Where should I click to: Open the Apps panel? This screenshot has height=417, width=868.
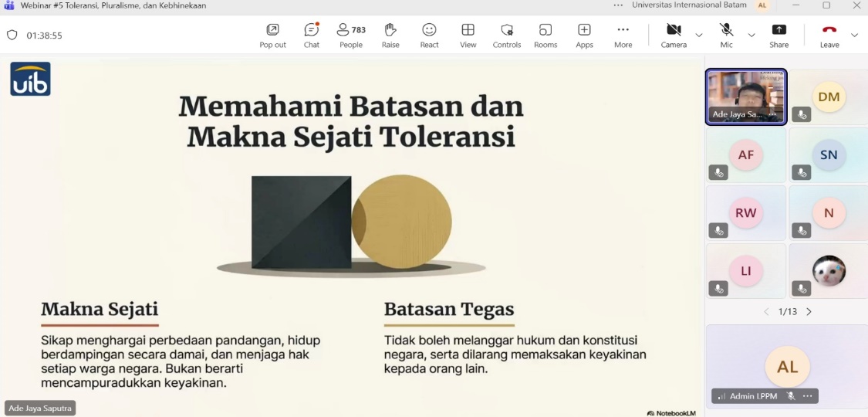[x=584, y=36]
